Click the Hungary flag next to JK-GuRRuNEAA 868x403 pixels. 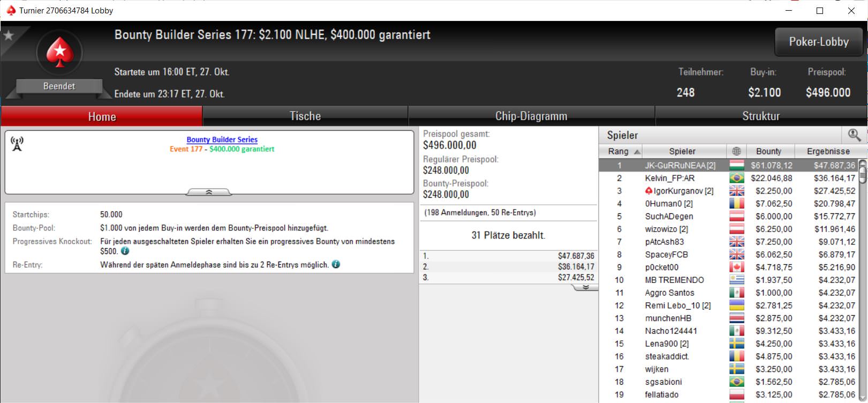tap(737, 166)
